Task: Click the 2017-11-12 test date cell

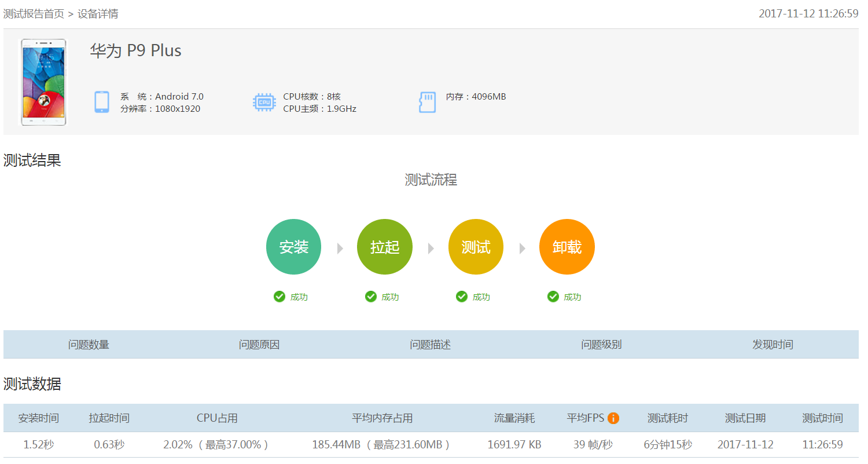Action: [x=745, y=445]
